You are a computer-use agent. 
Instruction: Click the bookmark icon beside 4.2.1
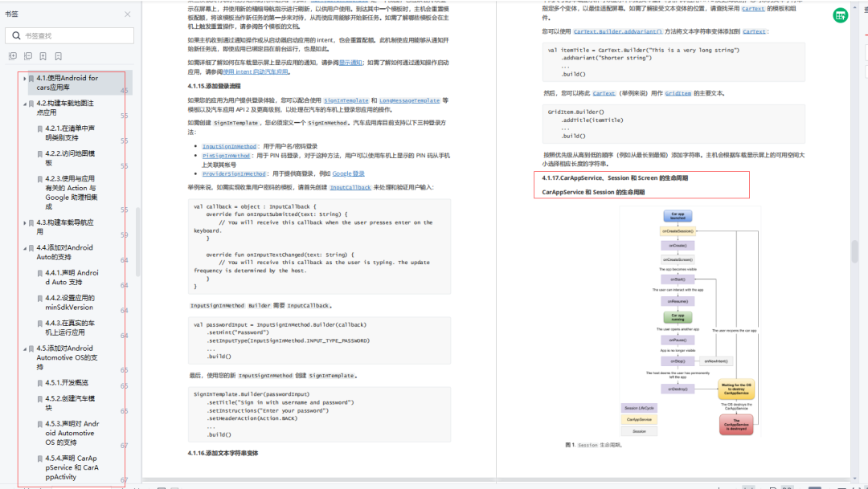pos(40,129)
